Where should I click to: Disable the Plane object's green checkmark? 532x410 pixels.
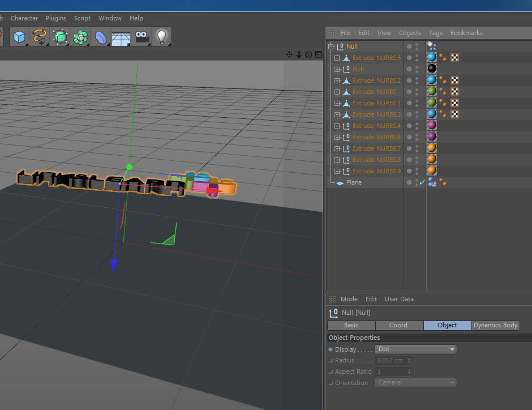(422, 182)
